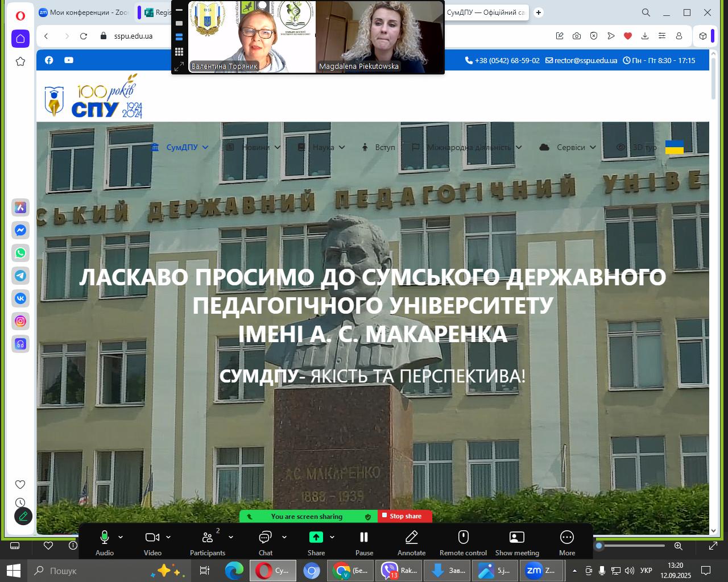Viewport: 728px width, 582px height.
Task: Expand Participants options arrow
Action: [231, 537]
